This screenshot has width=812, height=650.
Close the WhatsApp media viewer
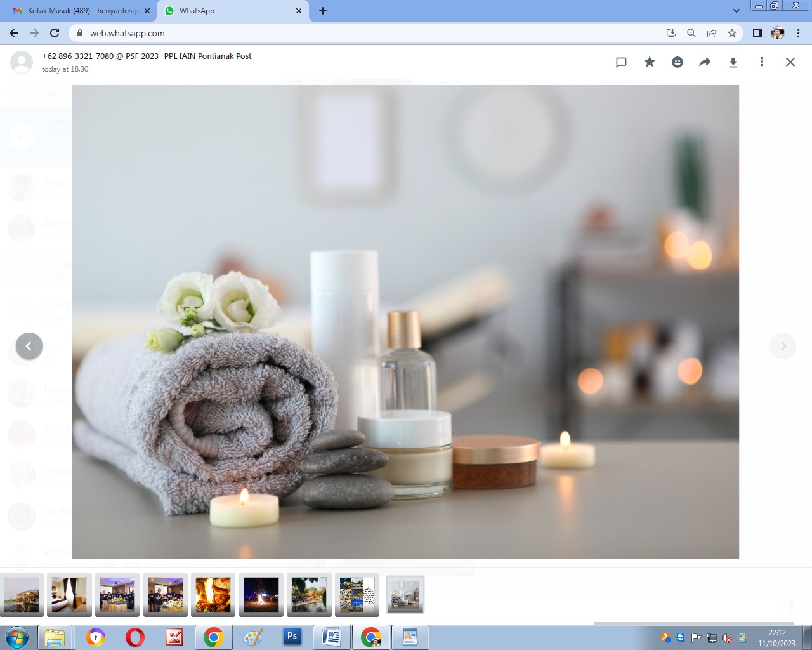(790, 62)
